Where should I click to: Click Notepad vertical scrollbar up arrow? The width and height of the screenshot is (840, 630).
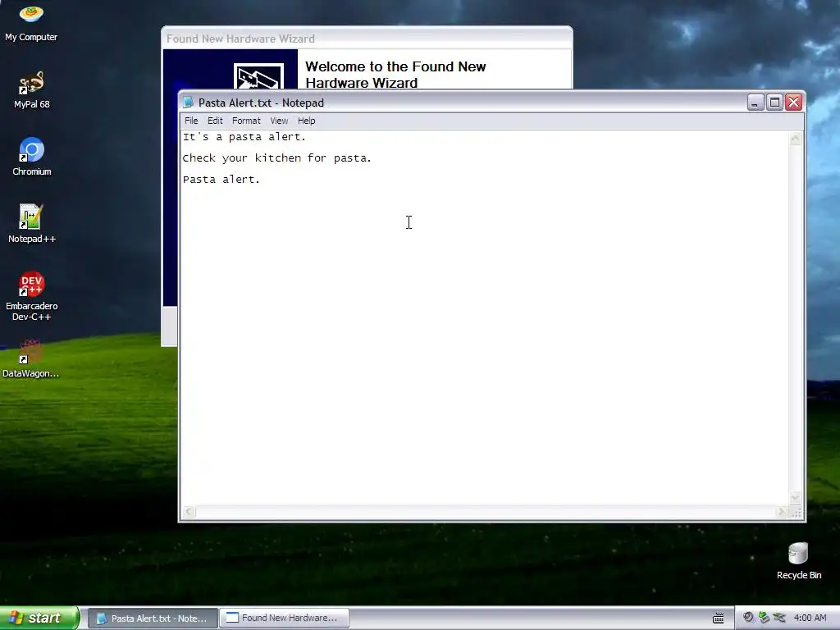pyautogui.click(x=796, y=139)
